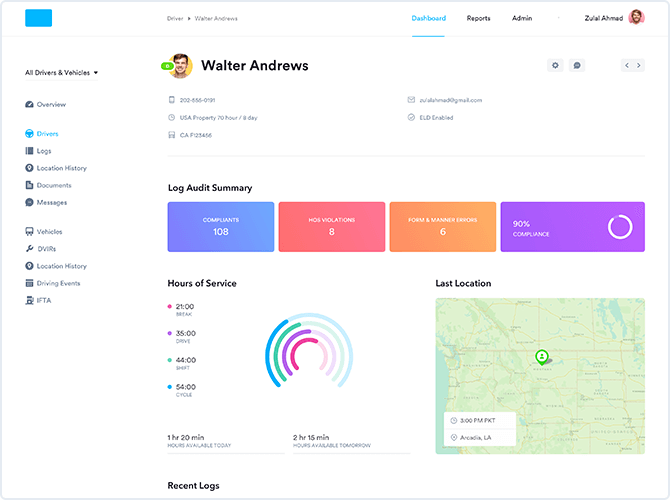Go to the previous driver with left chevron
The width and height of the screenshot is (670, 500).
(627, 65)
